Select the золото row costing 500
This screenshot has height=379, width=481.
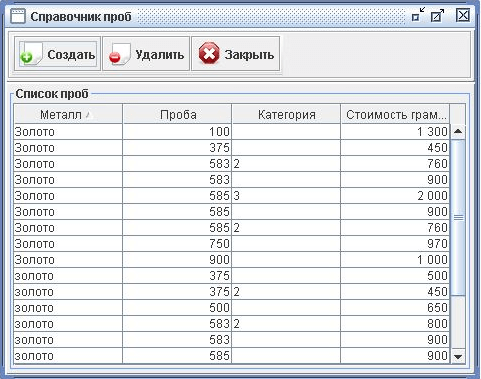pos(231,276)
